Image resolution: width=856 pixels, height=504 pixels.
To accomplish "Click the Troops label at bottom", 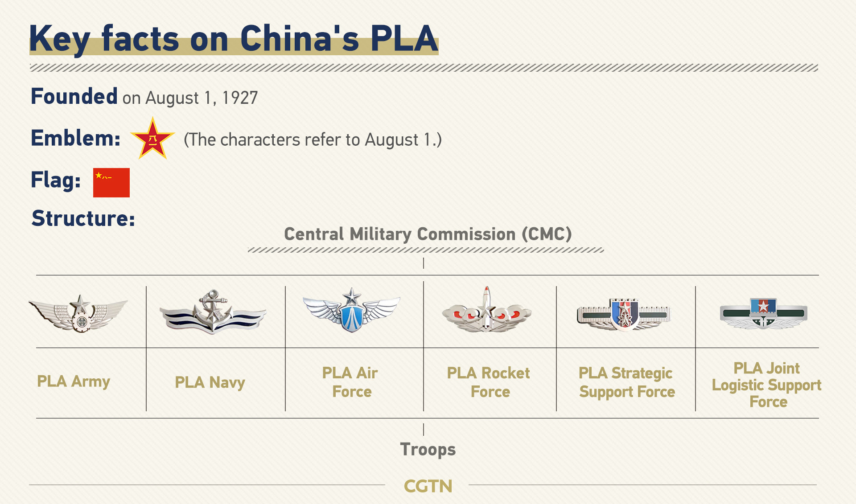I will (x=428, y=450).
